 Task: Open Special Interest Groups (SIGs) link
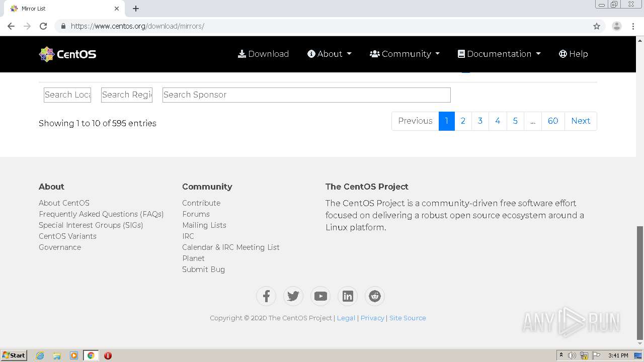91,225
